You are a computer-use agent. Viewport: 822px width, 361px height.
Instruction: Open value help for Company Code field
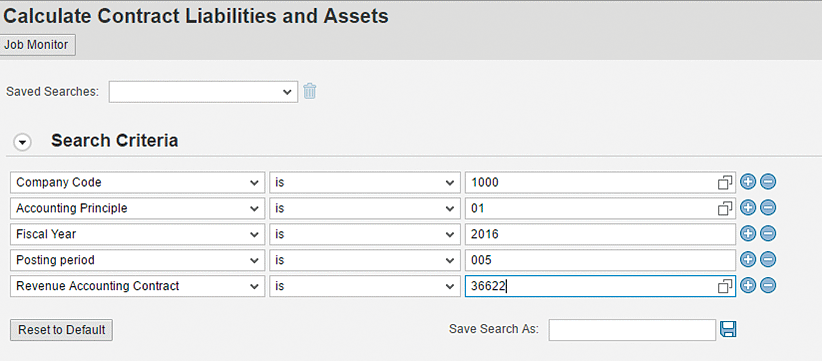725,182
